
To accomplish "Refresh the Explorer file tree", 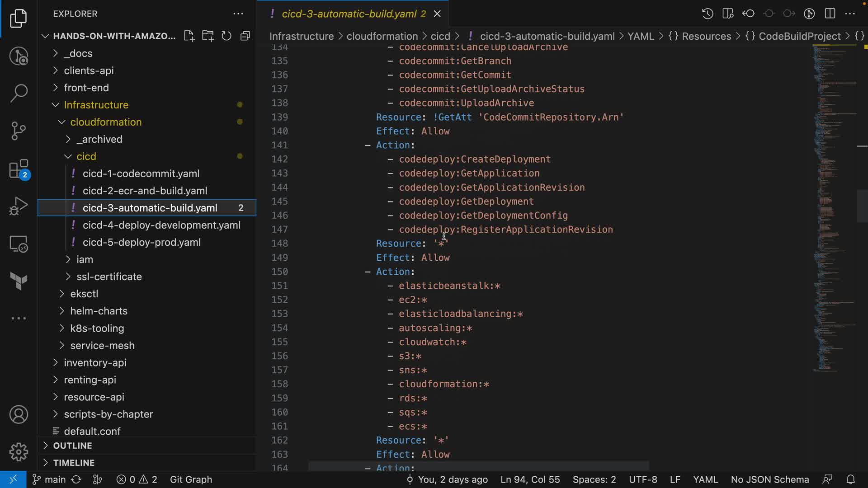I will click(x=226, y=36).
